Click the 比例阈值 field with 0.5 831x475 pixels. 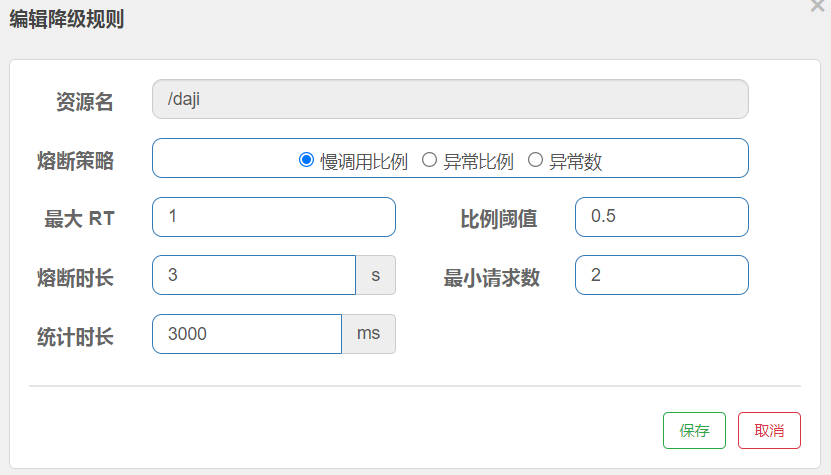pyautogui.click(x=661, y=217)
